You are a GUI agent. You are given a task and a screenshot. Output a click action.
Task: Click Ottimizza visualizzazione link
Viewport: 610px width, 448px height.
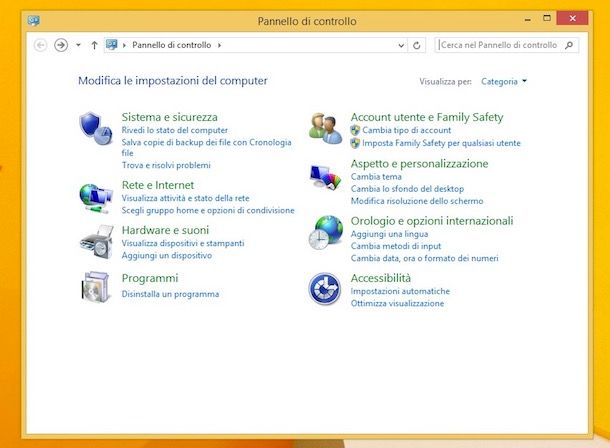click(x=397, y=303)
